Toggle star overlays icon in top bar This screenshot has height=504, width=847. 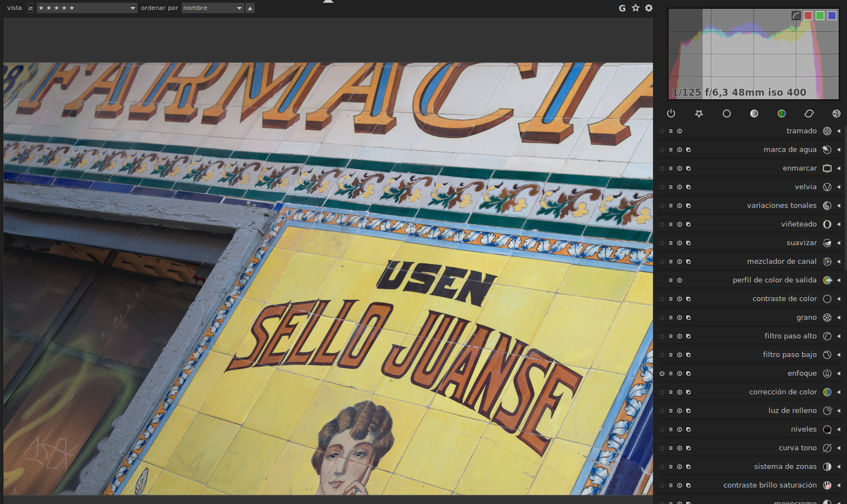[636, 8]
